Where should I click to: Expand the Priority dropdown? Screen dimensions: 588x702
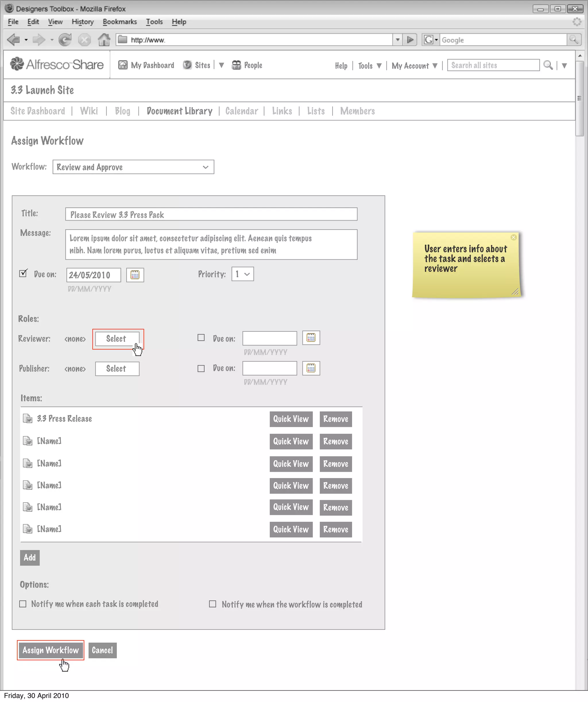[x=243, y=274]
